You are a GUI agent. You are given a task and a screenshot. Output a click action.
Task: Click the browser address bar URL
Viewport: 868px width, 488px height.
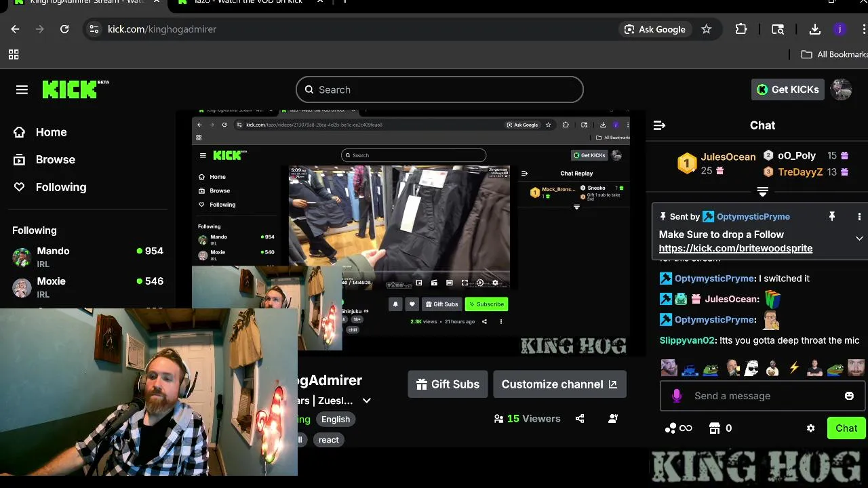162,29
